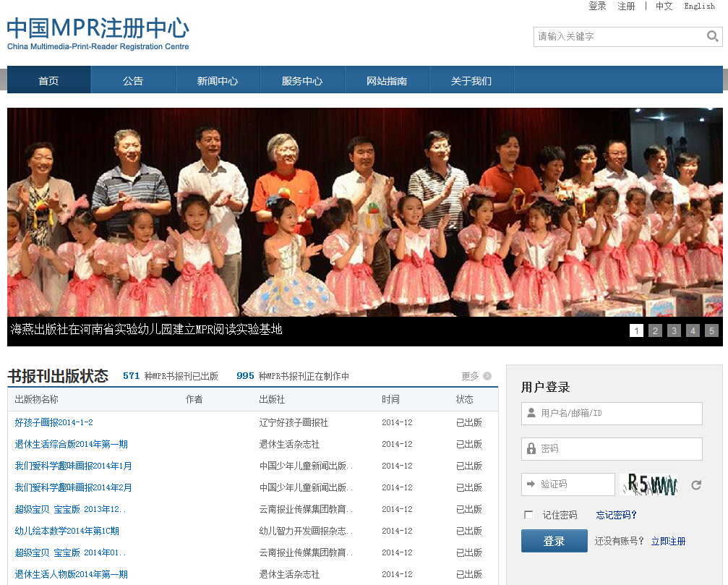Switch language to English
This screenshot has height=585, width=728.
pos(699,6)
